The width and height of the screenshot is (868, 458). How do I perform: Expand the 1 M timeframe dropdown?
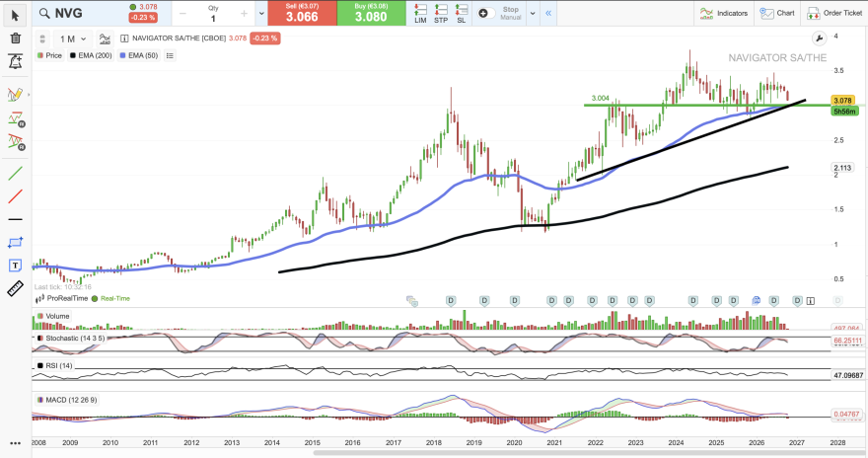(84, 38)
